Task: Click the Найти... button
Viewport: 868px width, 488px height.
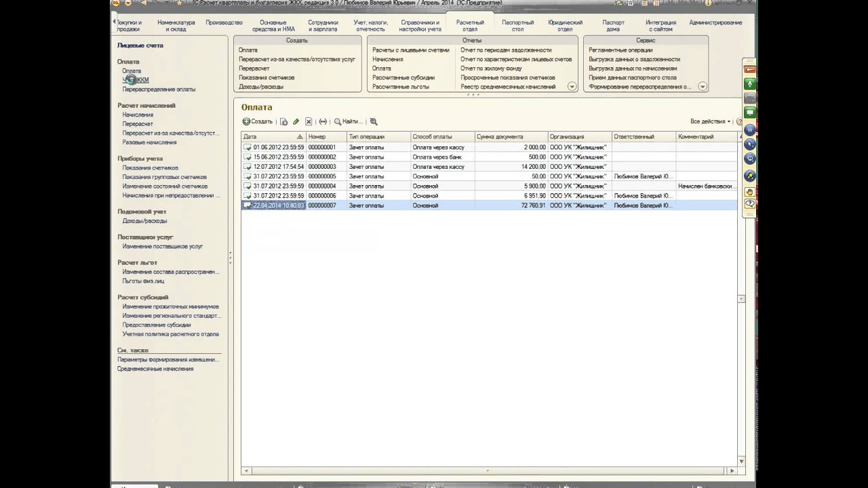Action: [348, 121]
